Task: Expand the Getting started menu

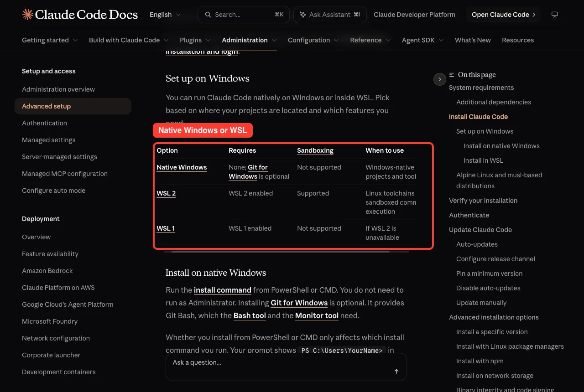Action: (50, 40)
